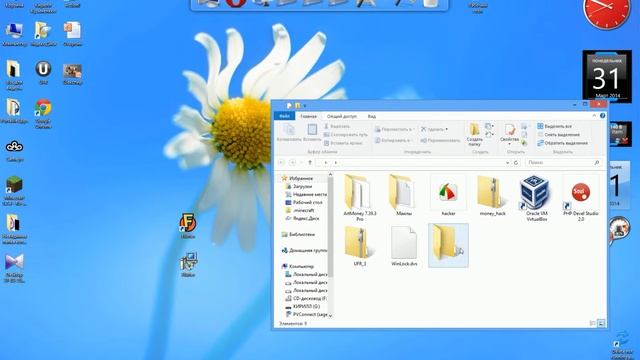Image resolution: width=640 pixels, height=360 pixels.
Task: Open the orange F icon on the desktop
Action: [187, 225]
